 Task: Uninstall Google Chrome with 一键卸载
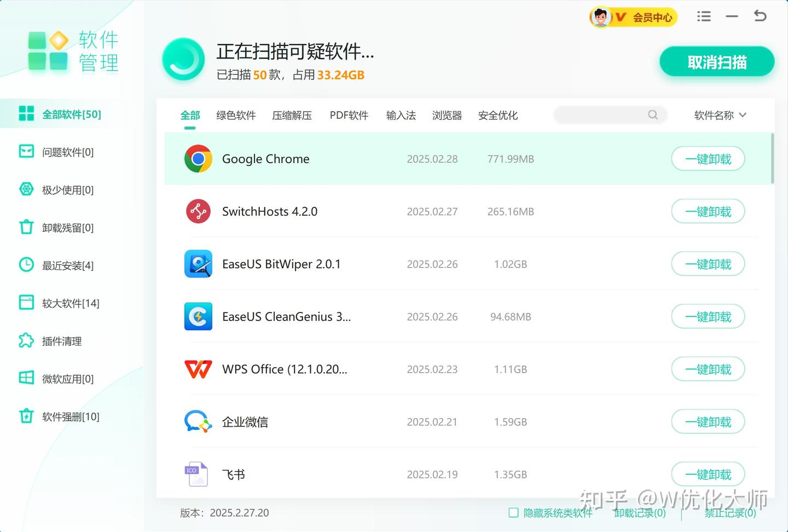click(x=708, y=159)
